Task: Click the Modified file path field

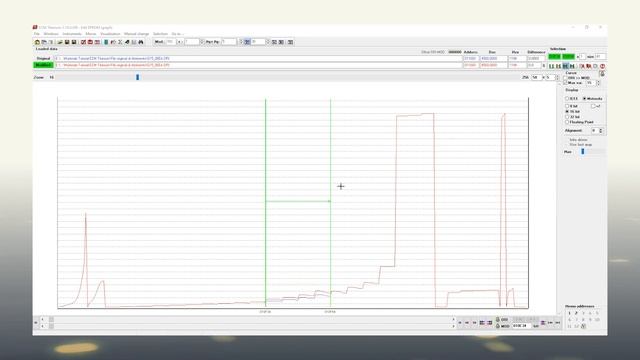Action: click(x=258, y=65)
